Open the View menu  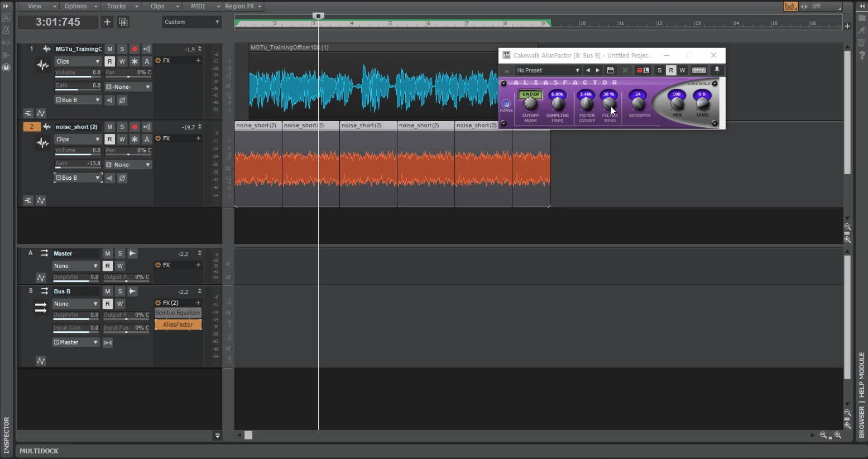(x=39, y=6)
